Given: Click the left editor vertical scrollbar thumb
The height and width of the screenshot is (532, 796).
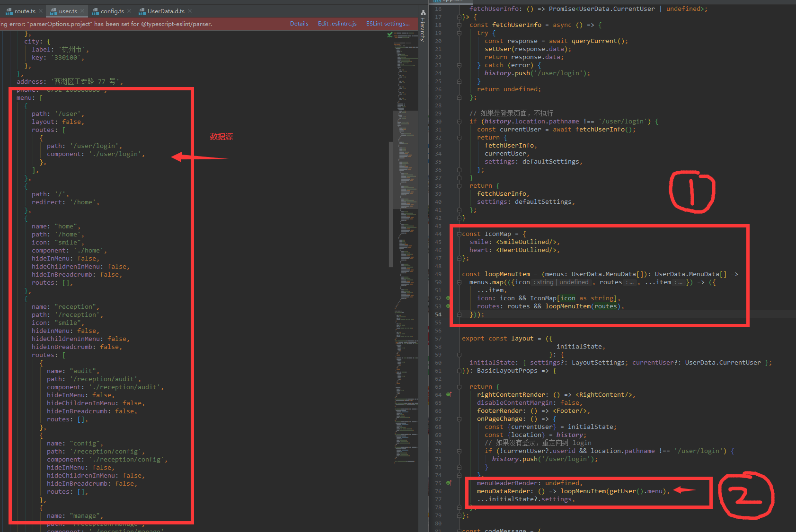Looking at the screenshot, I should coord(391,204).
